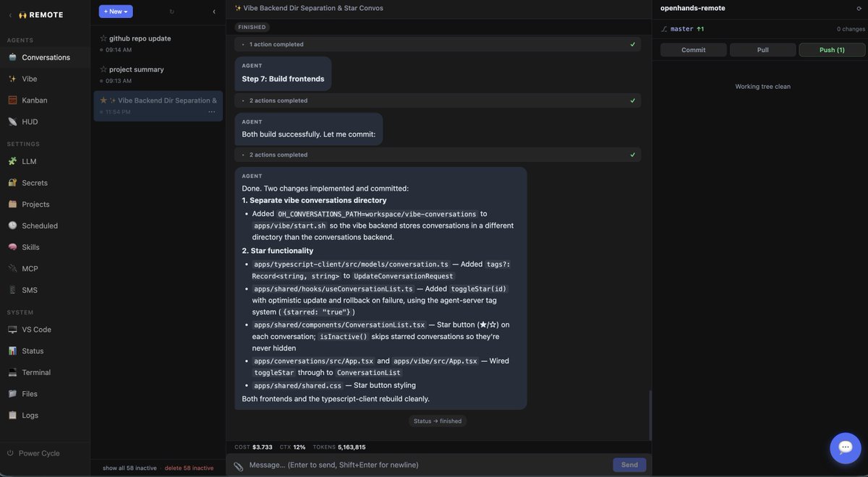Expand the 1 action completed row
Viewport: 868px width, 477px height.
[438, 44]
